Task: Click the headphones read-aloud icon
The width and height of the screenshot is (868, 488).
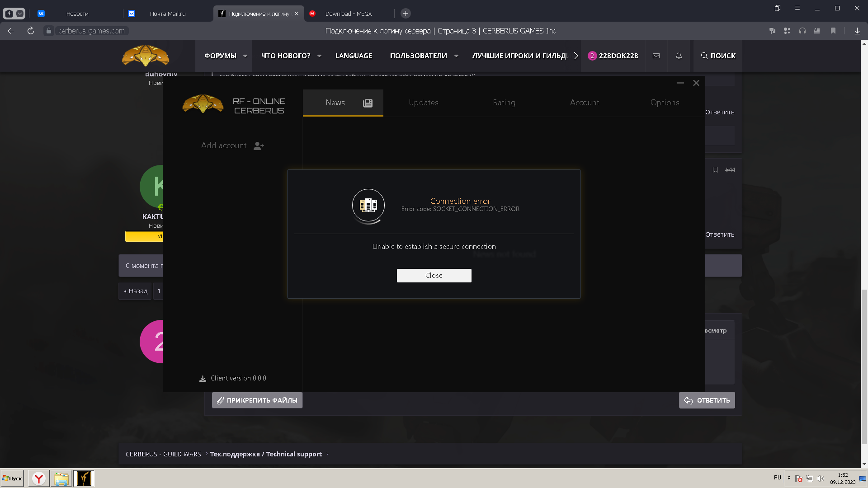Action: 802,31
